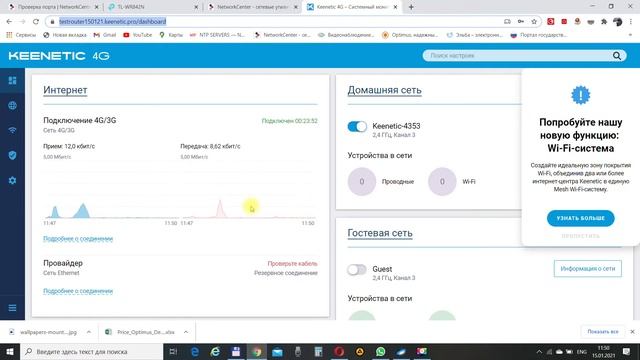640x360 pixels.
Task: Open Opera browser from taskbar
Action: tap(339, 351)
